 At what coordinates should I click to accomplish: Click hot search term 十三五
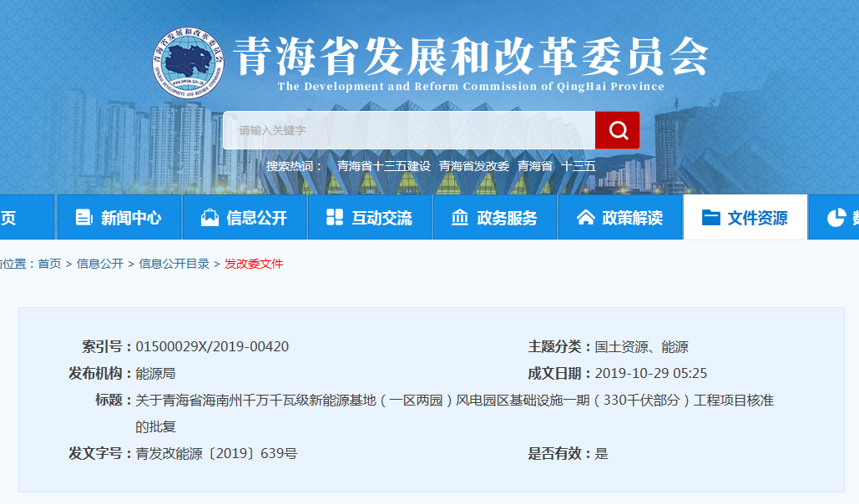[x=578, y=166]
